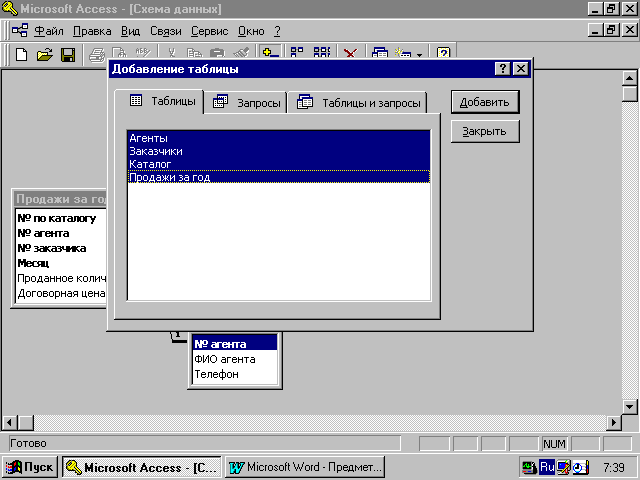The image size is (640, 480).
Task: Click the NUM status bar indicator
Action: (x=554, y=444)
